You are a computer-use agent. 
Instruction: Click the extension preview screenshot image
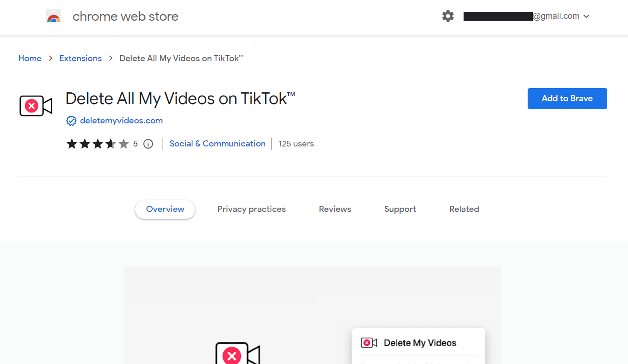[x=312, y=315]
